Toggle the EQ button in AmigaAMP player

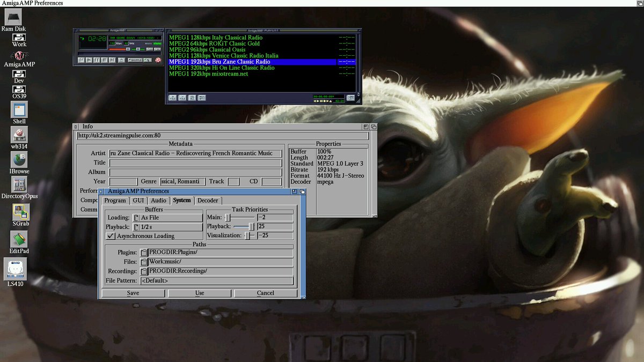pos(150,49)
